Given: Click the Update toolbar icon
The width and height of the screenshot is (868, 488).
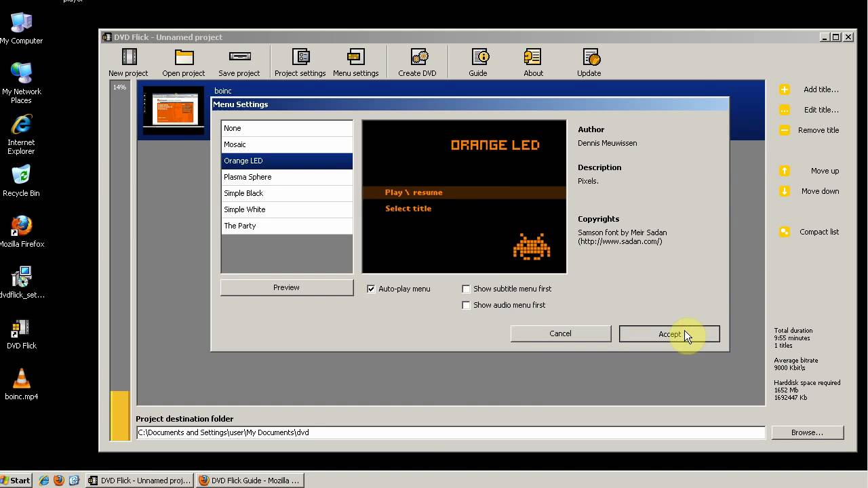Looking at the screenshot, I should tap(590, 57).
